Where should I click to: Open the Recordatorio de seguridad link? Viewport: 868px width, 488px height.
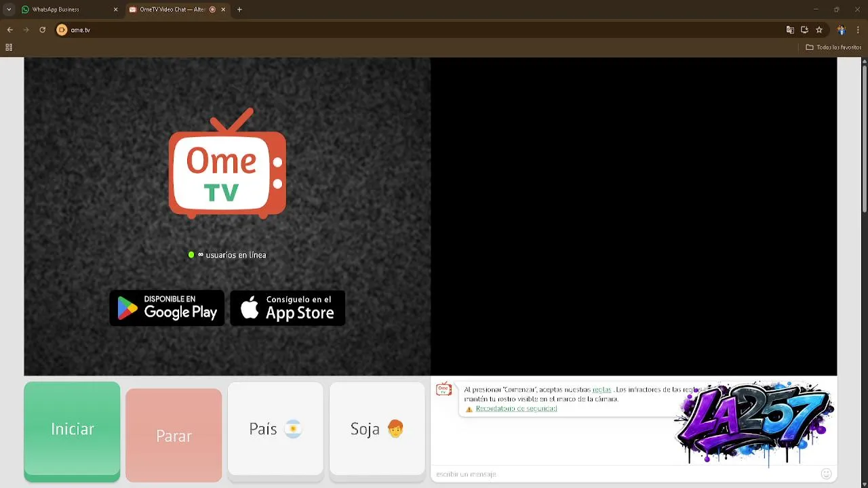(516, 409)
